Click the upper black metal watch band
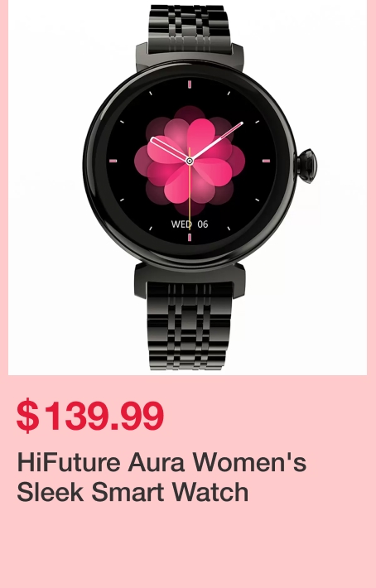 pos(190,29)
